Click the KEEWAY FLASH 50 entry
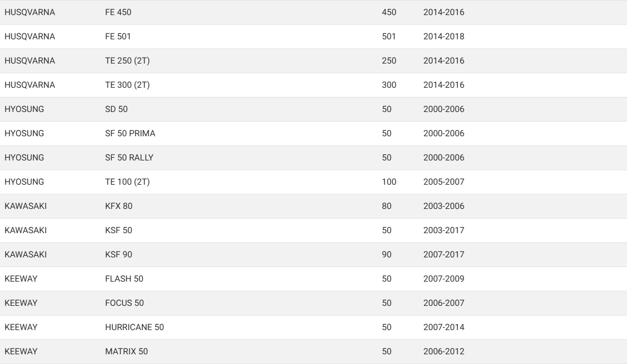This screenshot has width=627, height=364. coord(314,279)
